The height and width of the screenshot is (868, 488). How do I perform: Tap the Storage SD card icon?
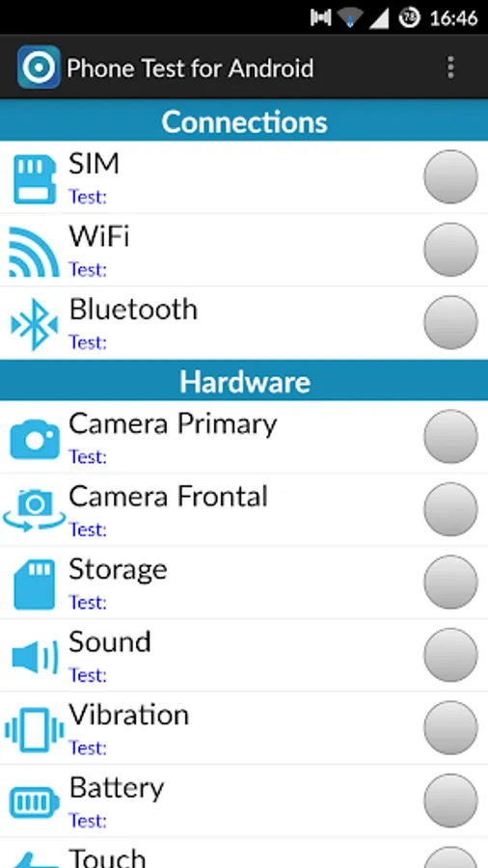pos(35,584)
